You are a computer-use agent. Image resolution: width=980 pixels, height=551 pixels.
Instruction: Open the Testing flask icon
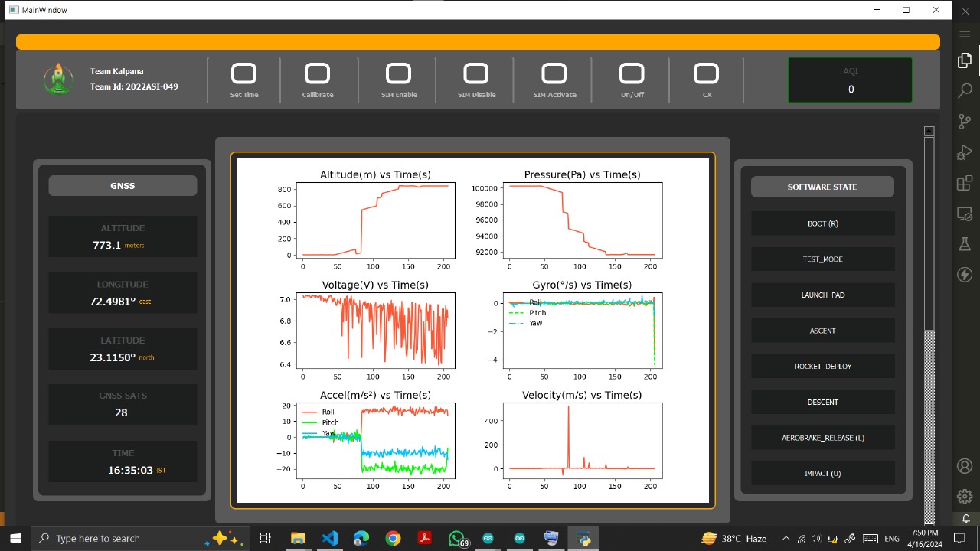point(965,244)
